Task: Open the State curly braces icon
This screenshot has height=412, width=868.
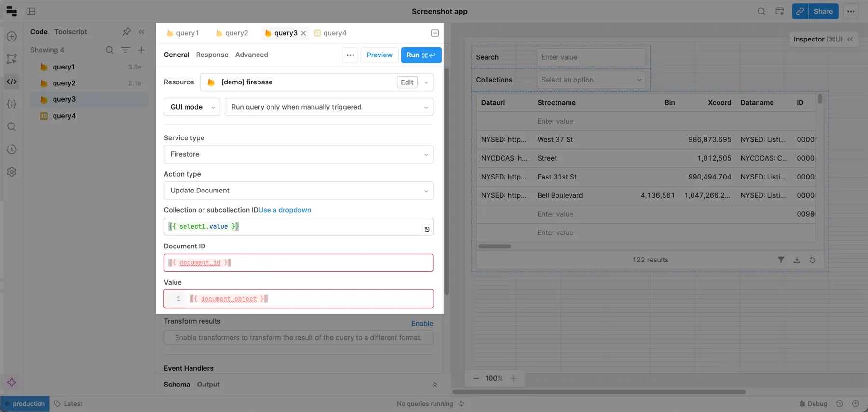Action: pyautogui.click(x=12, y=104)
